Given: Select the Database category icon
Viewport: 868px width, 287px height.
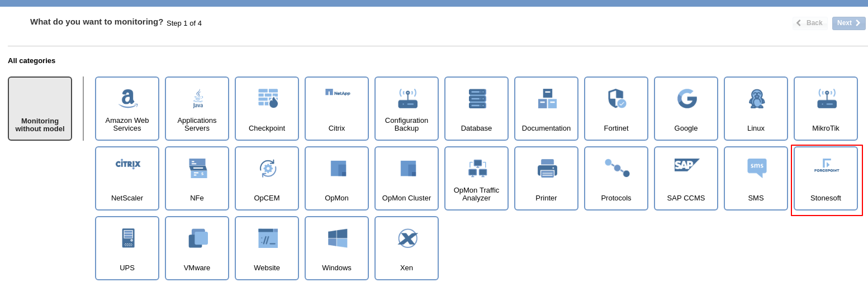Looking at the screenshot, I should [x=476, y=108].
